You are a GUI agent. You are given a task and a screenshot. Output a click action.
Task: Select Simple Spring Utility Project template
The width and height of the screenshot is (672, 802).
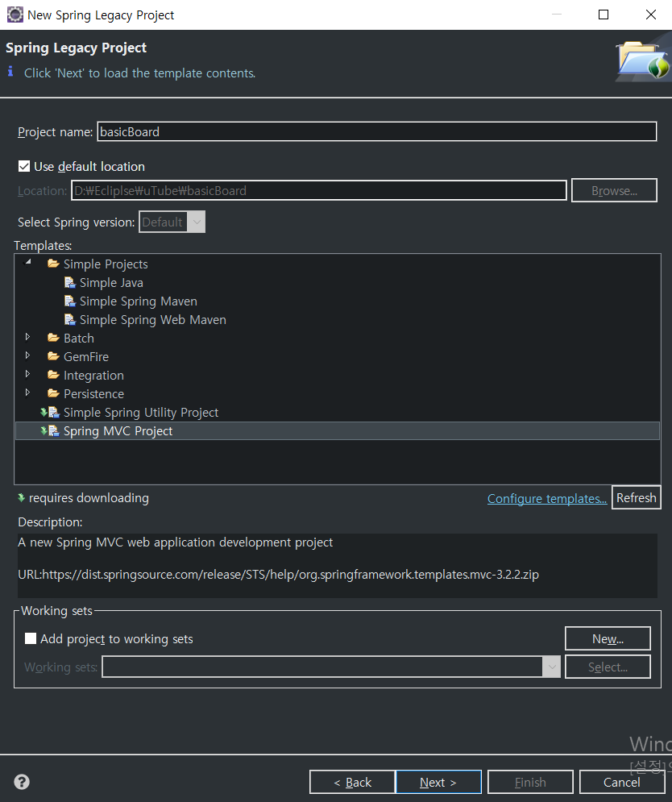(x=141, y=412)
